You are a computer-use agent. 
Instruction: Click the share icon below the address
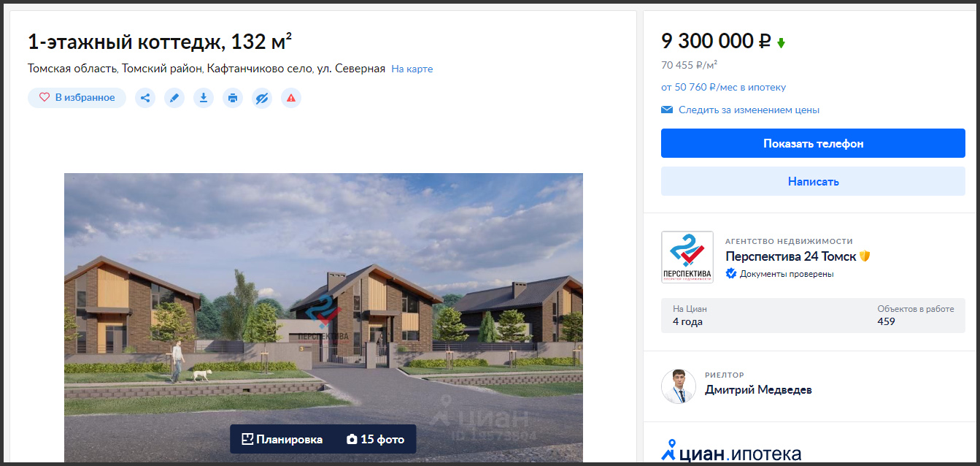[x=145, y=98]
